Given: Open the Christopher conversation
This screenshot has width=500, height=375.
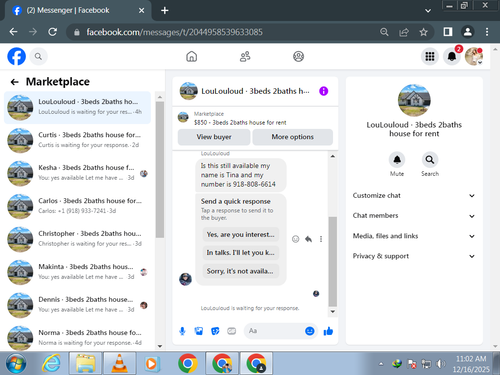Looking at the screenshot, I should point(77,239).
